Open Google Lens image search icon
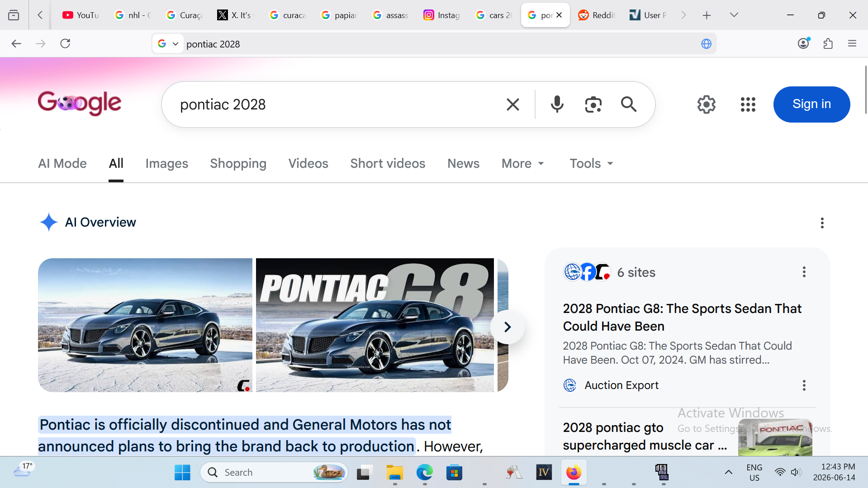The height and width of the screenshot is (488, 868). [593, 104]
